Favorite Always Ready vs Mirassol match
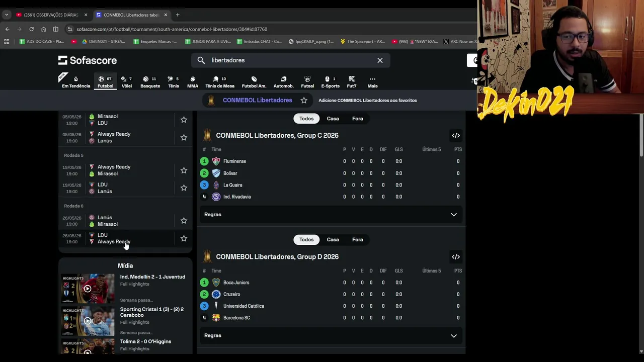Image resolution: width=644 pixels, height=362 pixels. pyautogui.click(x=184, y=170)
